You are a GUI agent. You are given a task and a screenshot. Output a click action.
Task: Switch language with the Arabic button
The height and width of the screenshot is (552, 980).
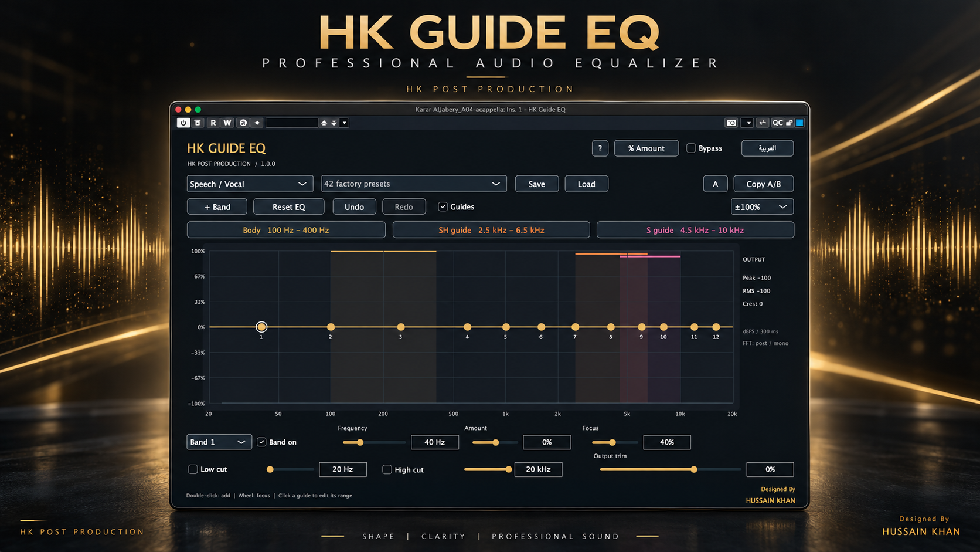point(768,148)
